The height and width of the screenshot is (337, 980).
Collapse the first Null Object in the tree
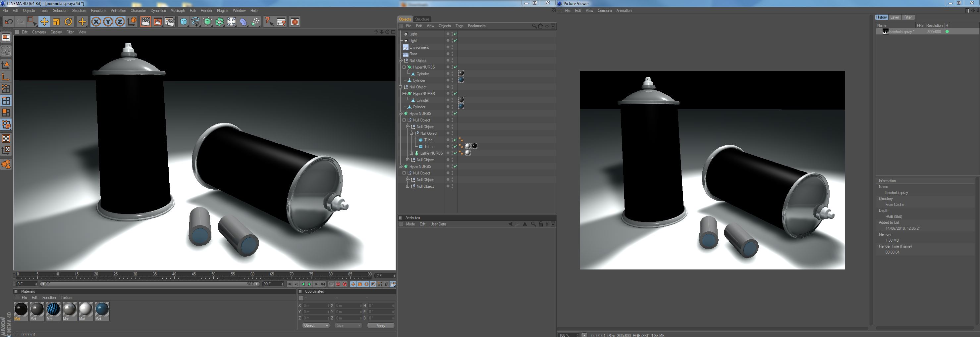[x=401, y=60]
